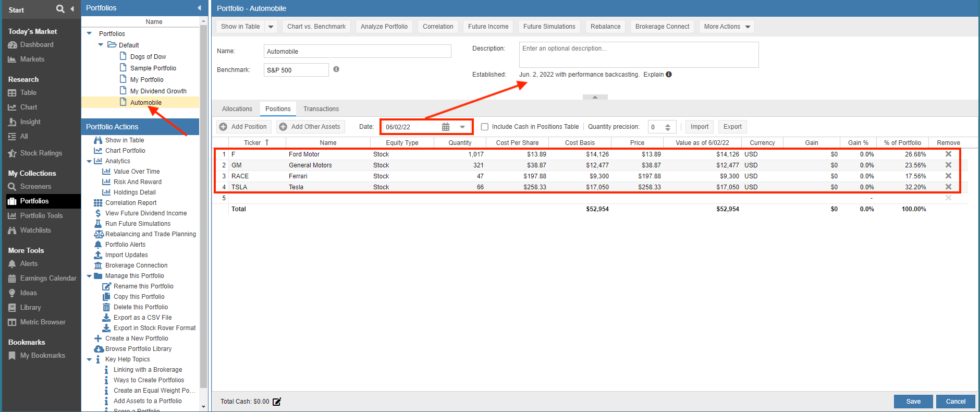This screenshot has height=412, width=980.
Task: Open Rebalance toolbar item
Action: (x=606, y=27)
